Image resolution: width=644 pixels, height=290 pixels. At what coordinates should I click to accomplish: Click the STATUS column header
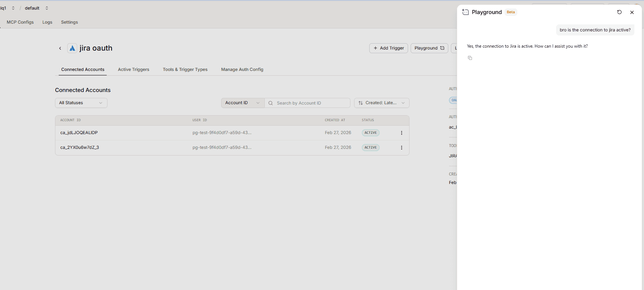tap(368, 120)
